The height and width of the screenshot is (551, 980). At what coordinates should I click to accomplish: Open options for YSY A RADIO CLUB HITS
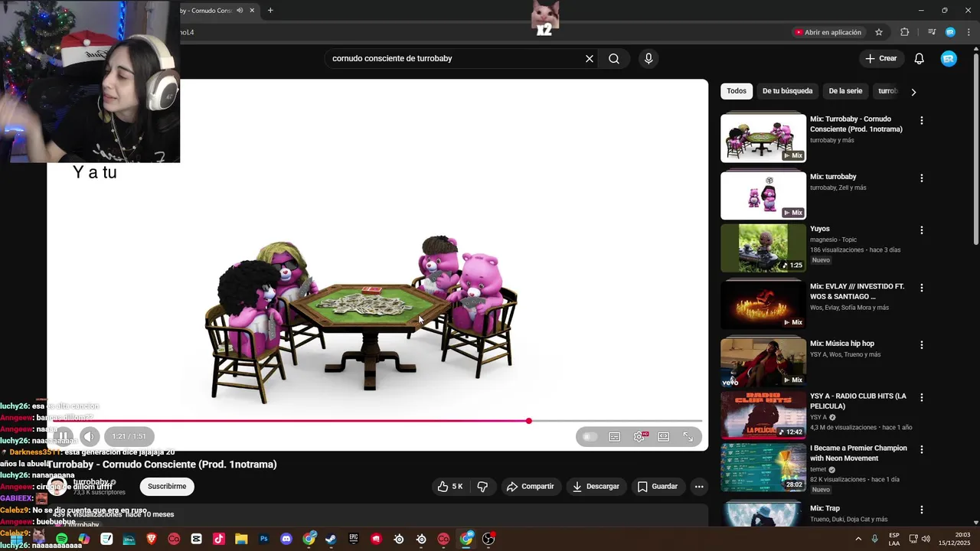point(922,398)
